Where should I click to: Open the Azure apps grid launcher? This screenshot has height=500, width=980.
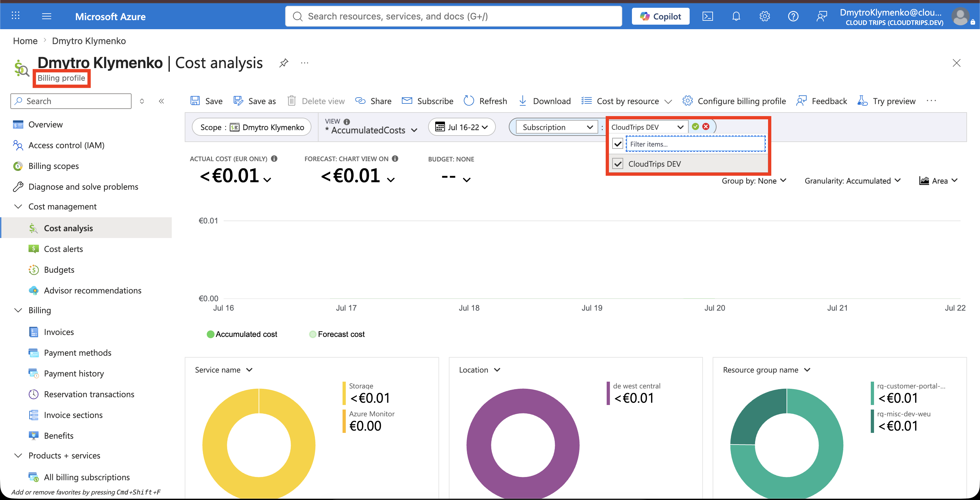click(x=16, y=16)
